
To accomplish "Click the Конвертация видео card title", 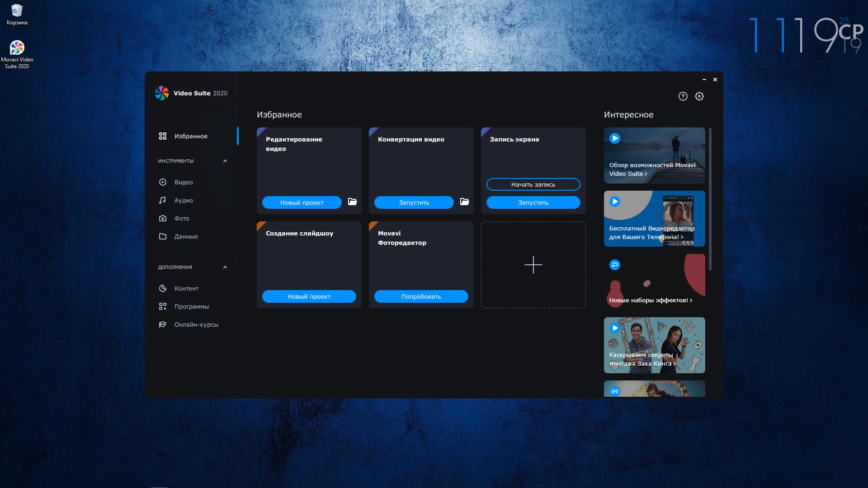I will point(411,139).
